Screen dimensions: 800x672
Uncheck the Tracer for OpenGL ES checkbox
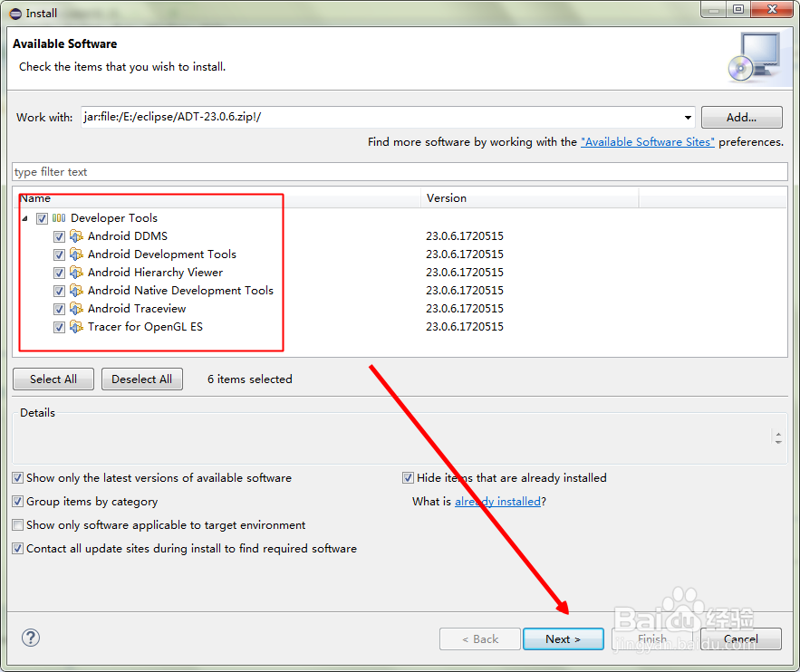59,327
